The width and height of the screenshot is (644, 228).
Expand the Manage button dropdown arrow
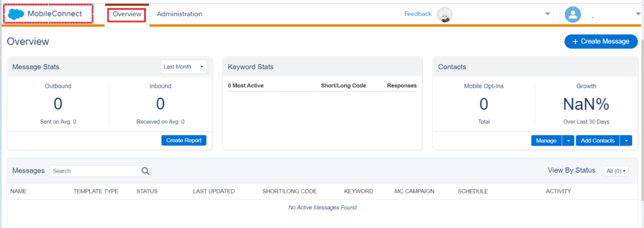(568, 141)
